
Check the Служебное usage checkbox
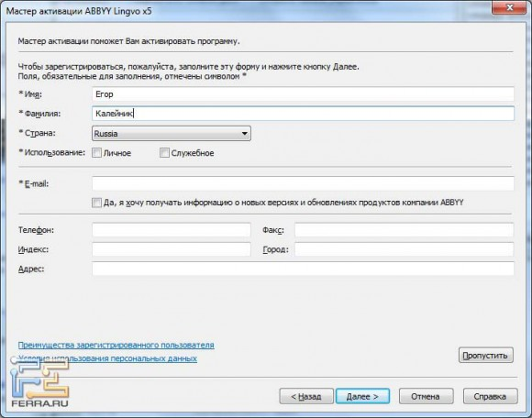[164, 153]
